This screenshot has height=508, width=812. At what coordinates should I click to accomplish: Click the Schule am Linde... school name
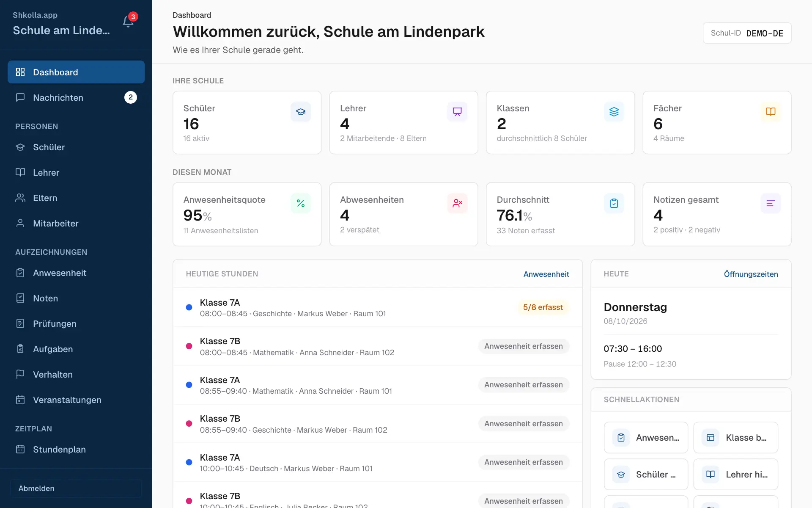61,30
